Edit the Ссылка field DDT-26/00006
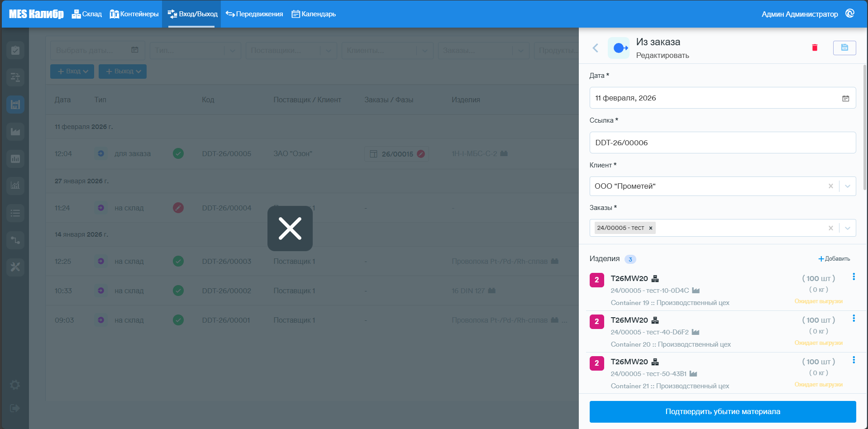This screenshot has height=429, width=868. click(x=723, y=143)
